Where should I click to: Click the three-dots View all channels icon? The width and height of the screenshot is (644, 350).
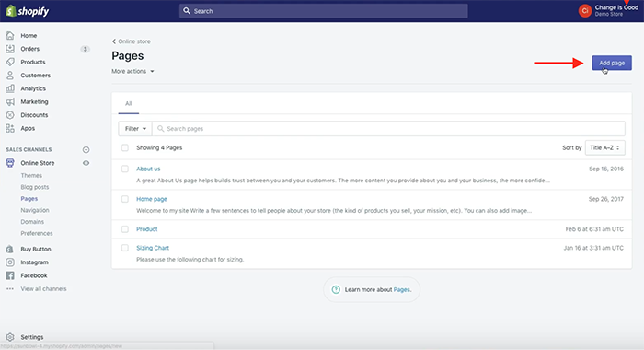coord(10,288)
